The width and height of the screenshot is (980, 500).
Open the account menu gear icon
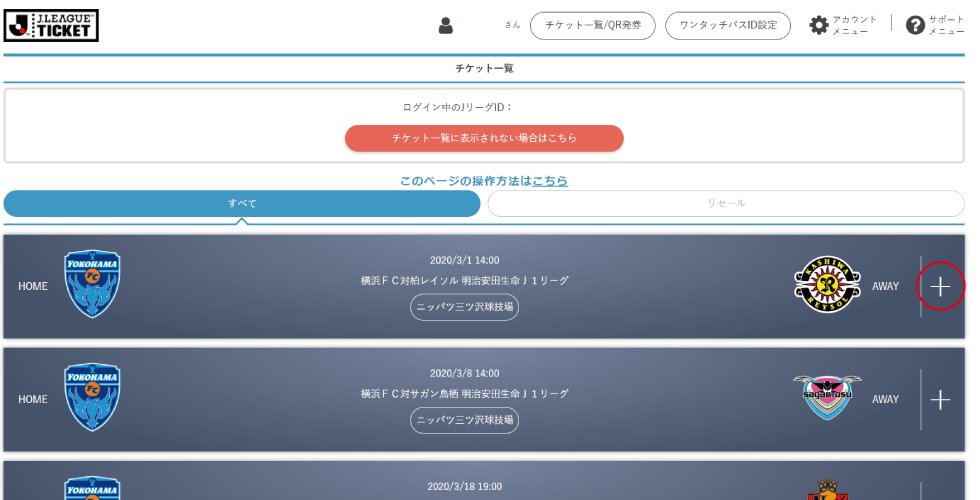[x=819, y=26]
